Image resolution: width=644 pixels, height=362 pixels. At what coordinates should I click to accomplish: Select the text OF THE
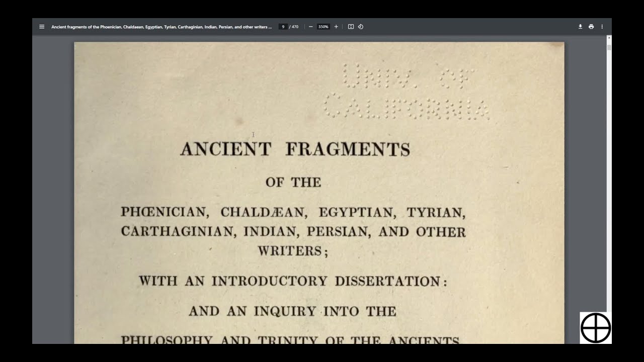coord(293,182)
